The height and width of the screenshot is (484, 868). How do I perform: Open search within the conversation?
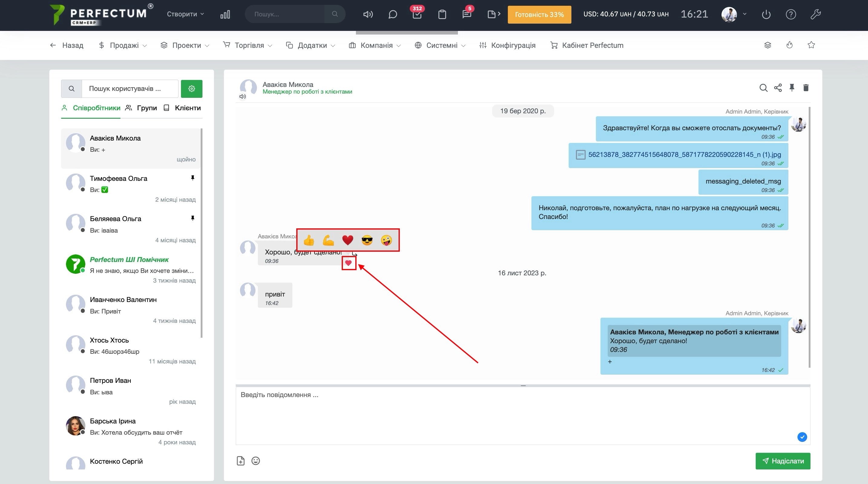(763, 88)
